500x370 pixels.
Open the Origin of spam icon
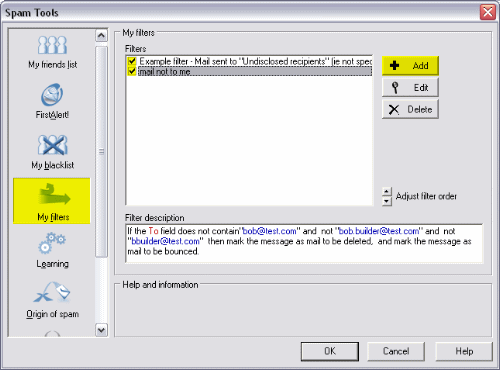[52, 292]
